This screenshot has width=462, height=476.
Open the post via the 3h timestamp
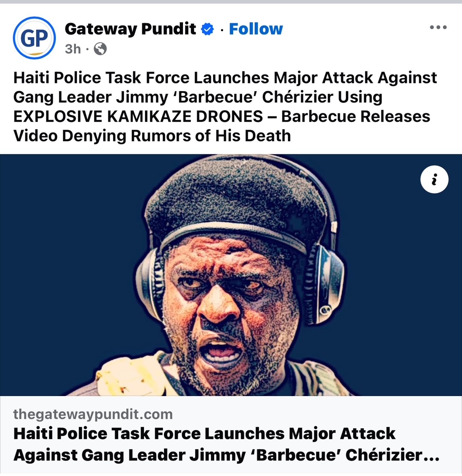[73, 49]
